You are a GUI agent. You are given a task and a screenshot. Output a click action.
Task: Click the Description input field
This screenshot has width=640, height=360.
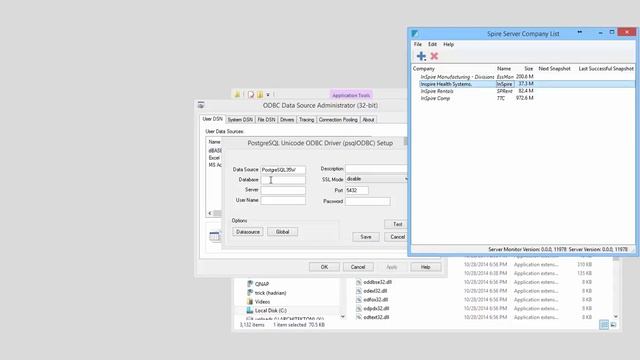[x=377, y=169]
